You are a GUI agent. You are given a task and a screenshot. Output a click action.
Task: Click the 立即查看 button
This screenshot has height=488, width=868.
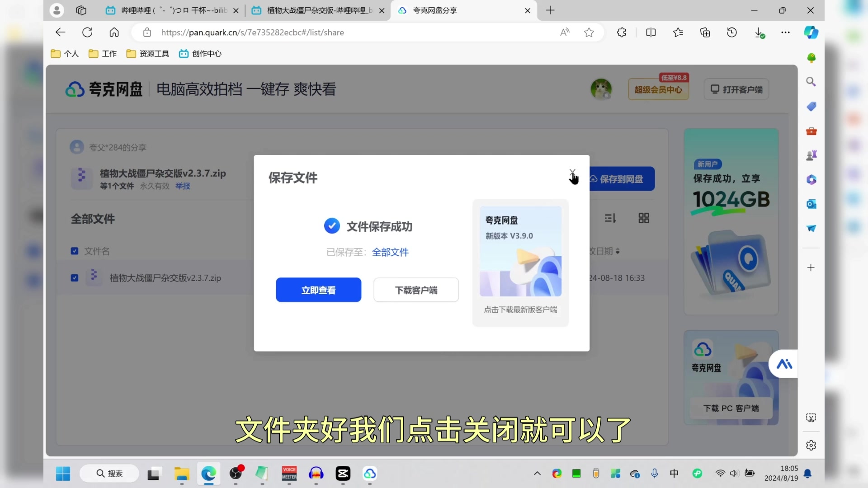tap(318, 290)
